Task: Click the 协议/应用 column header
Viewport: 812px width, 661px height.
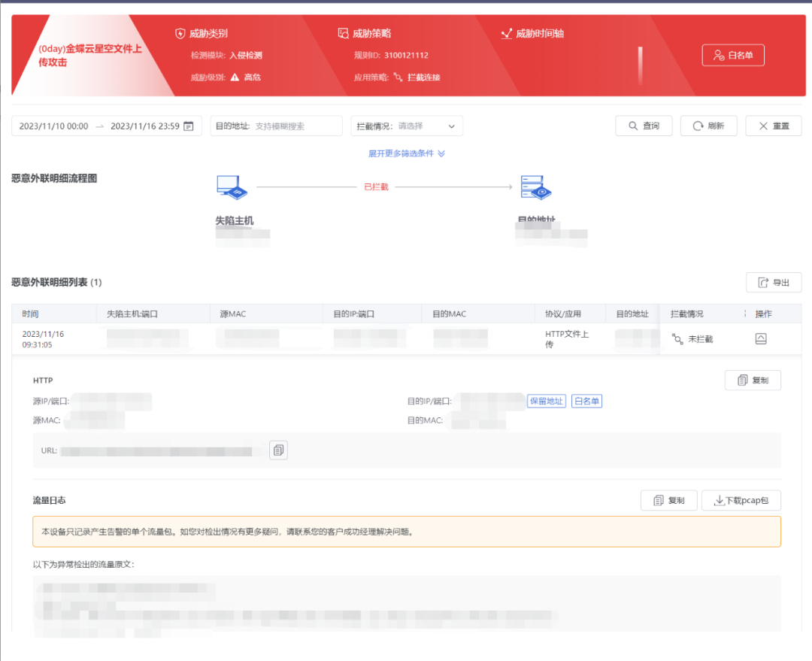Action: click(563, 314)
